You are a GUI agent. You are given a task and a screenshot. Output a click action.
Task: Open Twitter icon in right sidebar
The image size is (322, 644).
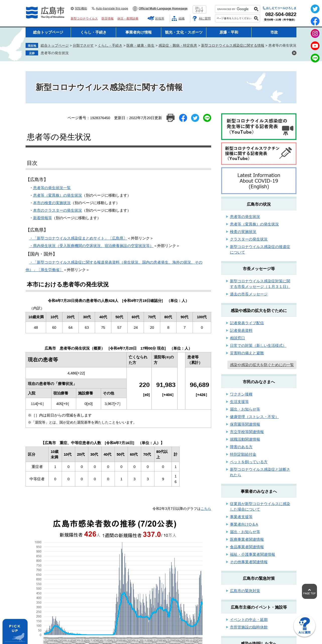point(315,9)
